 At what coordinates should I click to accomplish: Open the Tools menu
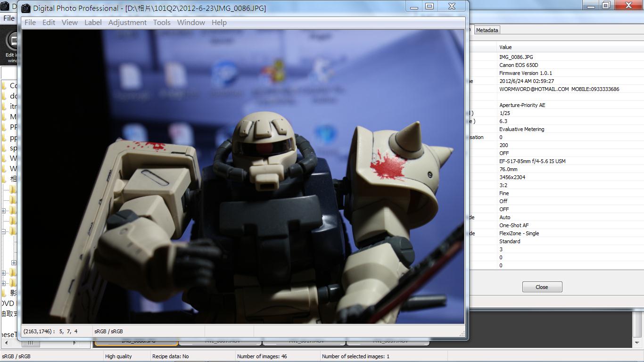pos(162,22)
